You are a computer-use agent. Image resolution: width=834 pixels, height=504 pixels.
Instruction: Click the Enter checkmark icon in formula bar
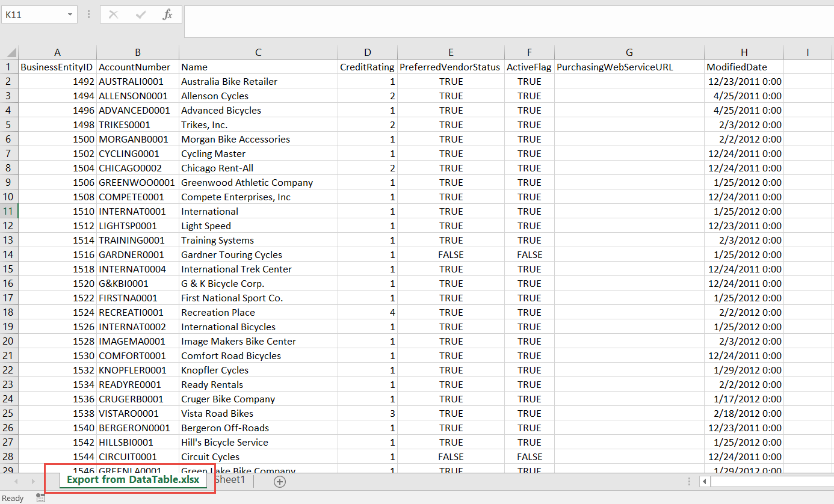141,14
